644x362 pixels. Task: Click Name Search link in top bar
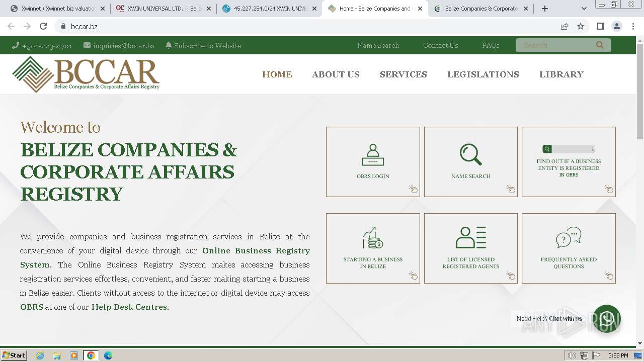tap(378, 45)
